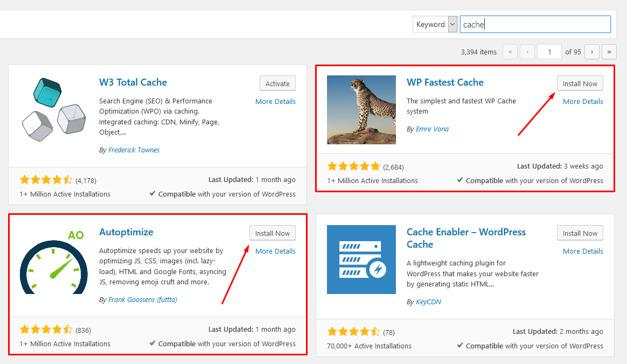Click 'Last Updated: 2 months ago' text
627x364 pixels.
pyautogui.click(x=558, y=332)
